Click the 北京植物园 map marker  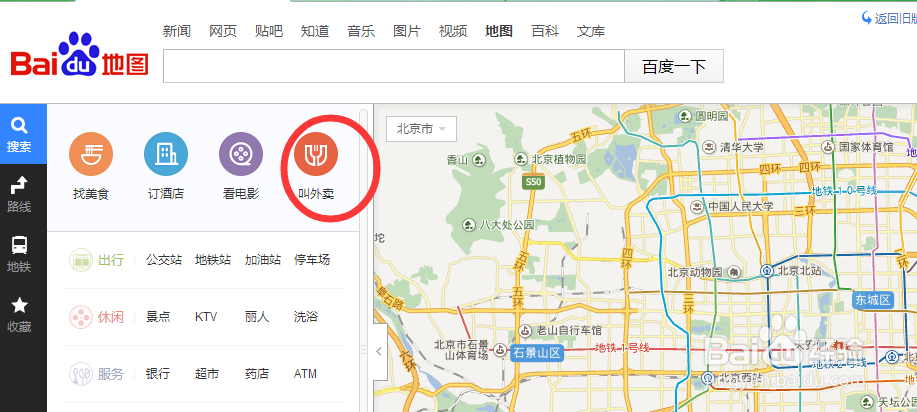point(520,159)
